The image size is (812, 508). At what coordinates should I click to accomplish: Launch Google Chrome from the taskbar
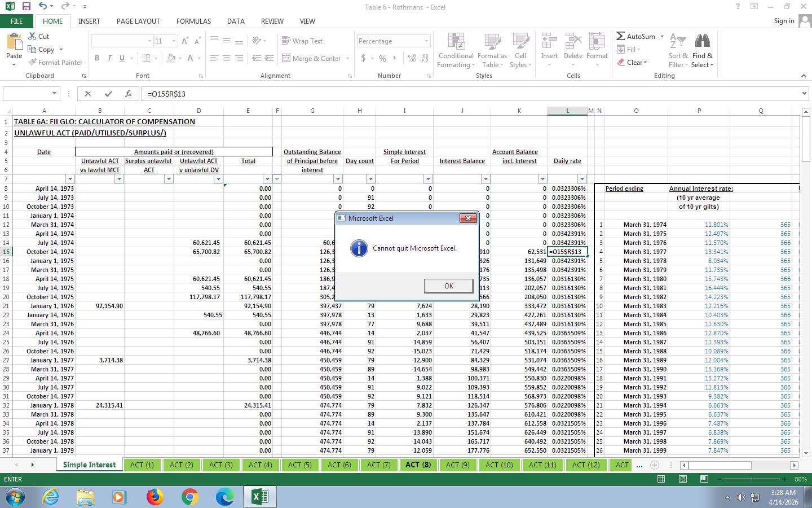[x=189, y=497]
